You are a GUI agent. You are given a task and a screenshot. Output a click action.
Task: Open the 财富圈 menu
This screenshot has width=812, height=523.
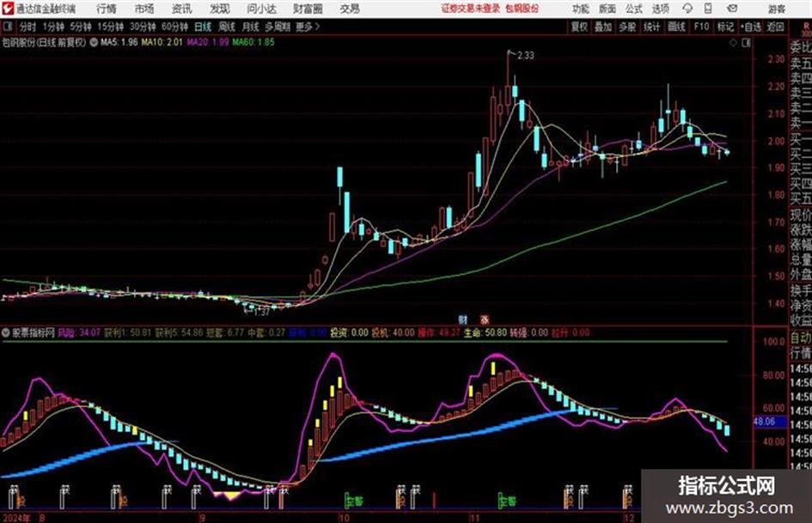click(x=308, y=9)
